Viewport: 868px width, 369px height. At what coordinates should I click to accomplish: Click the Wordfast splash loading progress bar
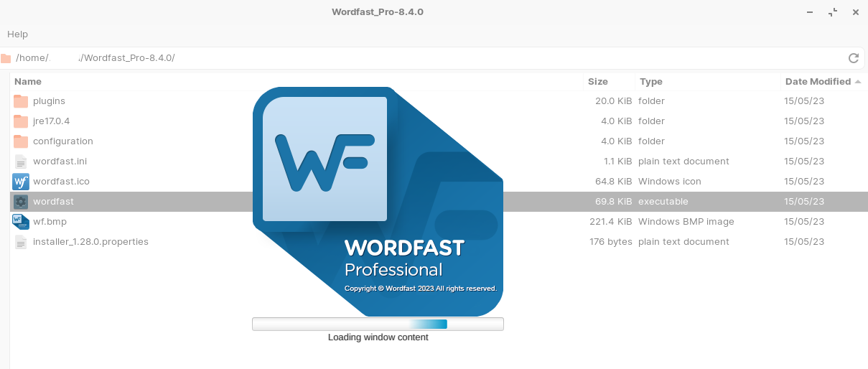[x=378, y=324]
